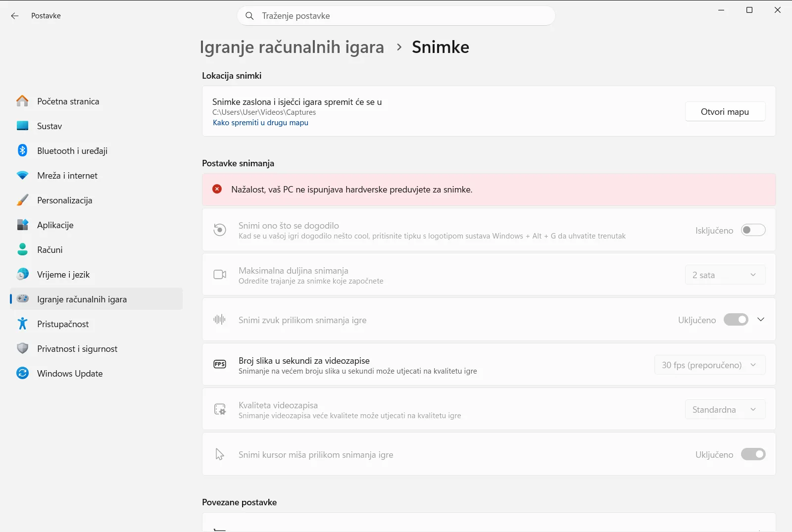Click the Personalizacija paintbrush icon
Image resolution: width=792 pixels, height=532 pixels.
click(22, 200)
